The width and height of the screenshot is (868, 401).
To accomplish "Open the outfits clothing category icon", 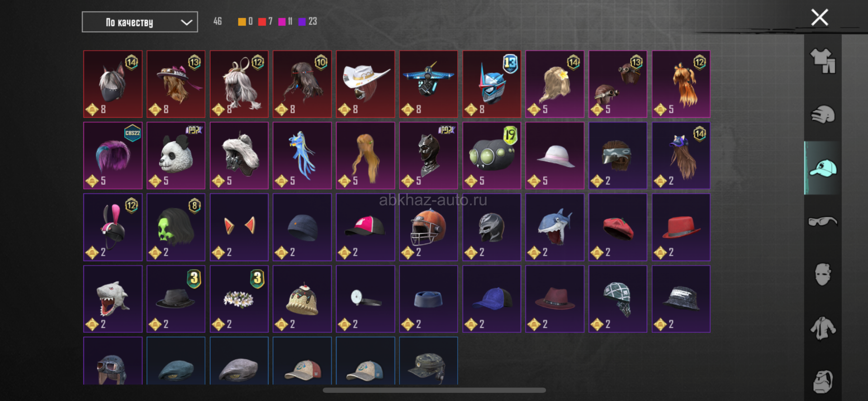I will click(823, 61).
